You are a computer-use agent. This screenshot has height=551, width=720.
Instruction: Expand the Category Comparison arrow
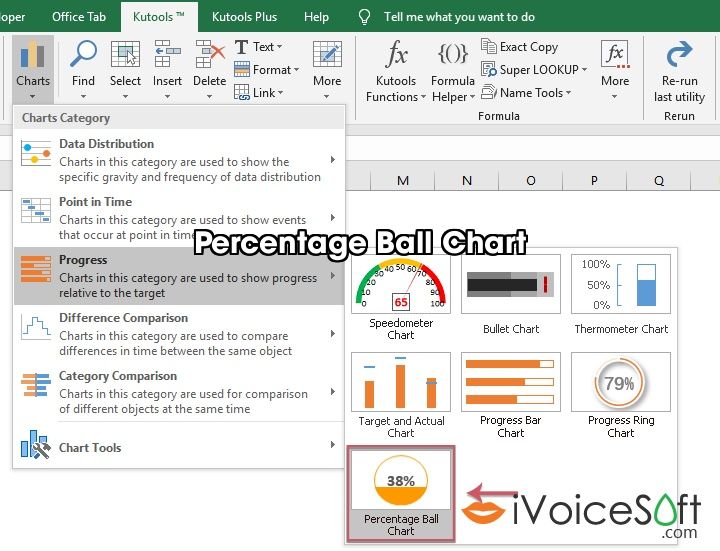point(333,392)
